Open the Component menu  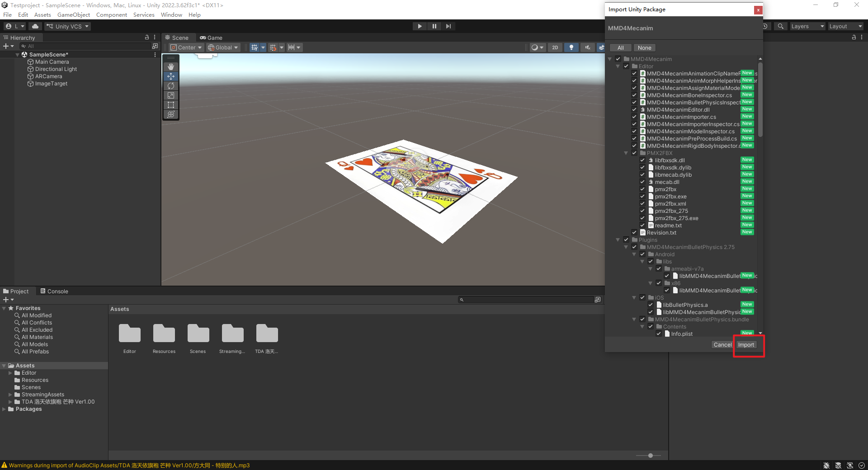pyautogui.click(x=112, y=15)
